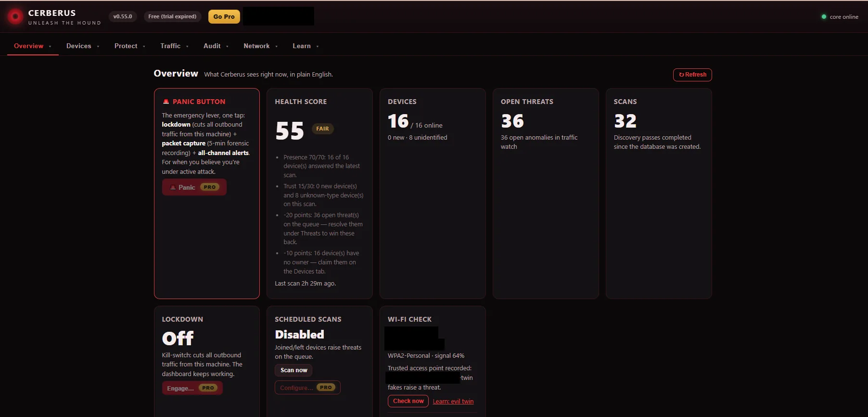Open the Learn: evil twin link
868x417 pixels.
coord(453,402)
